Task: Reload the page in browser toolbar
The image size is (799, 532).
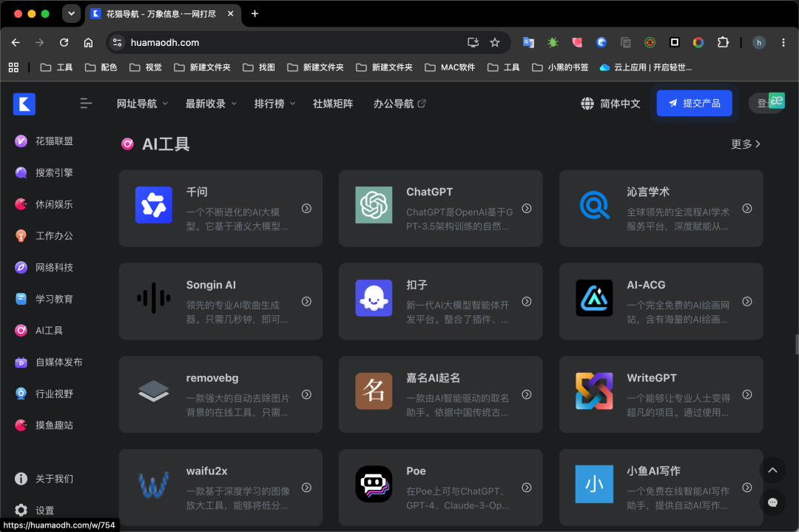Action: [64, 42]
